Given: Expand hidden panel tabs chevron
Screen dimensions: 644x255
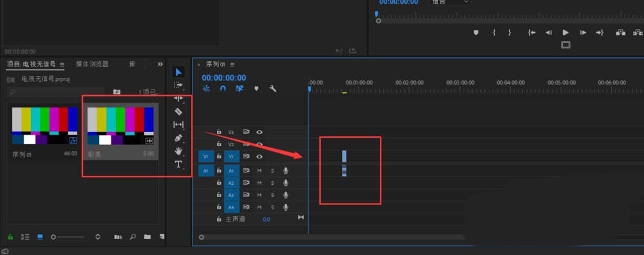Looking at the screenshot, I should tap(160, 64).
